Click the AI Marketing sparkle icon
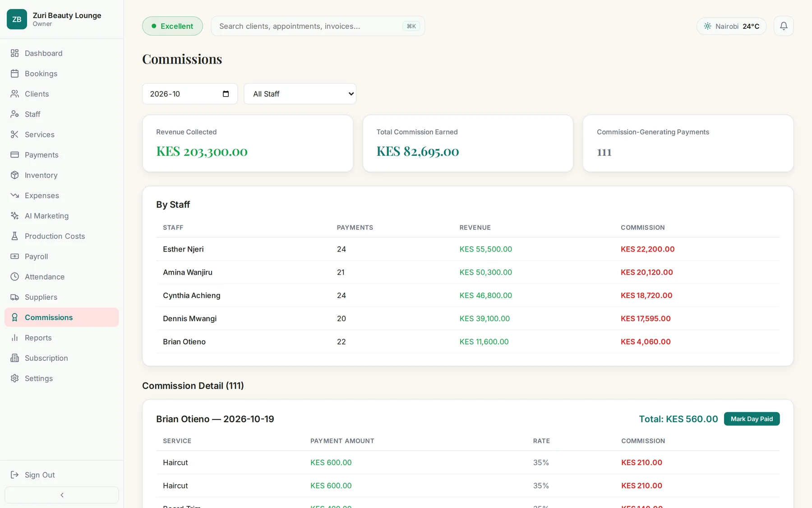Image resolution: width=812 pixels, height=508 pixels. [x=15, y=216]
